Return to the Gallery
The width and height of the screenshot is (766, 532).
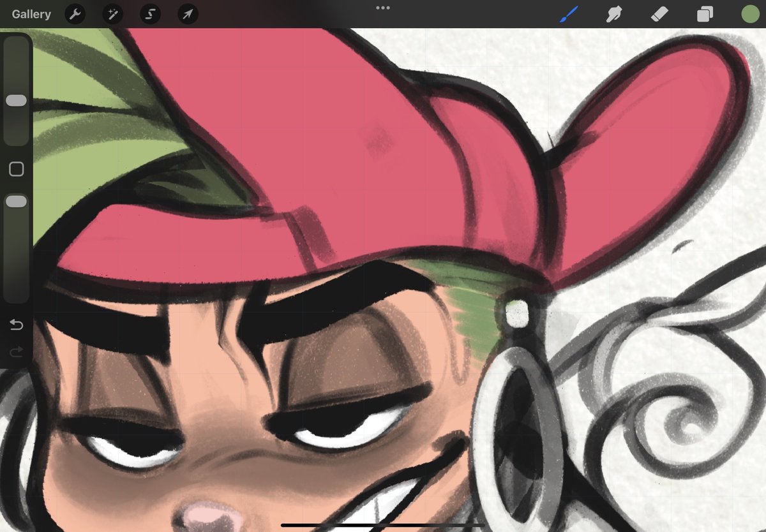[31, 14]
